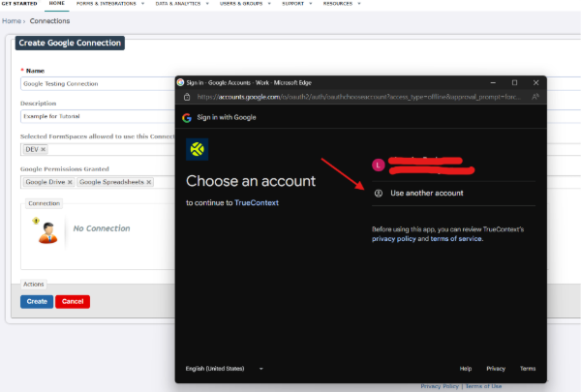Minimize the Google sign-in popup window
The height and width of the screenshot is (392, 581).
point(493,82)
